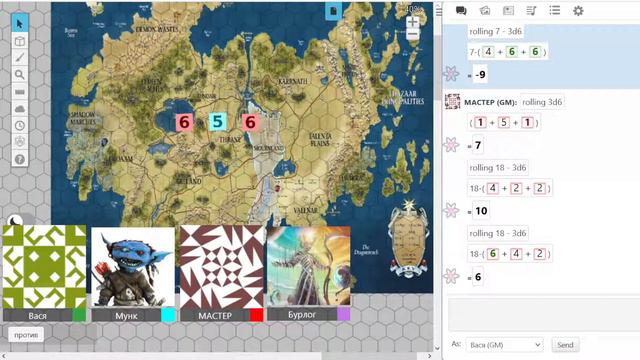Choose the Draw brush tool

point(20,58)
